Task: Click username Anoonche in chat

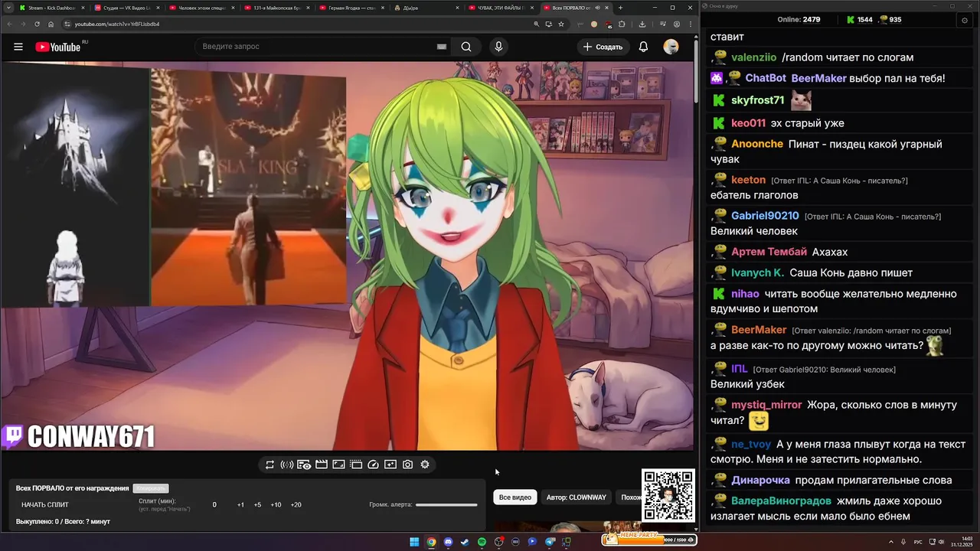Action: point(757,144)
